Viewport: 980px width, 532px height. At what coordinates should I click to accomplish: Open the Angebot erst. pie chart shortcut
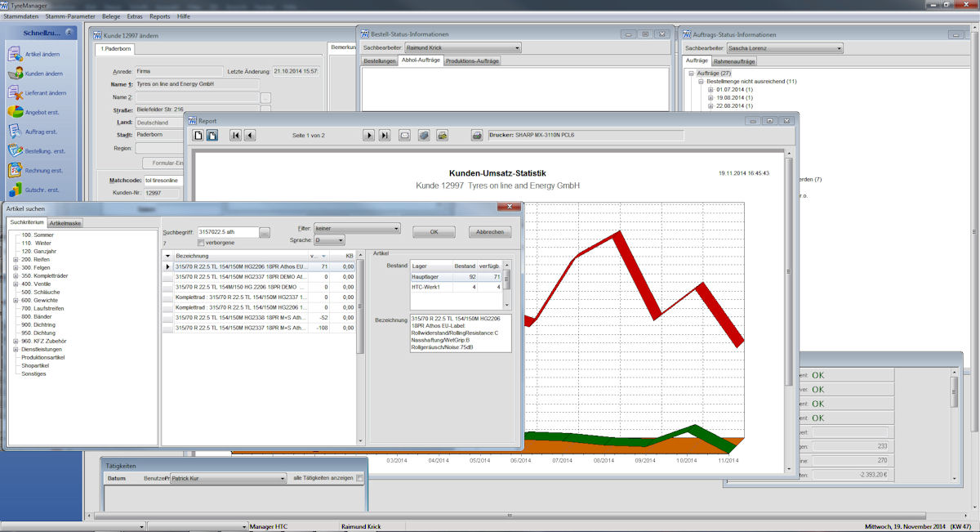coord(16,112)
